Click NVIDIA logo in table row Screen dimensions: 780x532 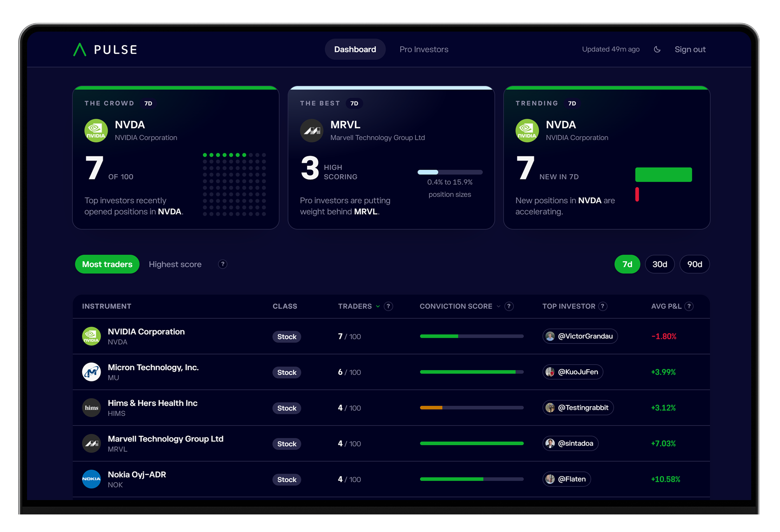pos(91,336)
